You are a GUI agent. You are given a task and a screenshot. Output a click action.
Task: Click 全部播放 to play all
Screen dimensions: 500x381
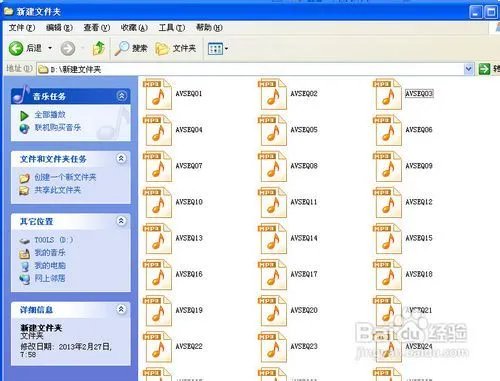(x=50, y=115)
